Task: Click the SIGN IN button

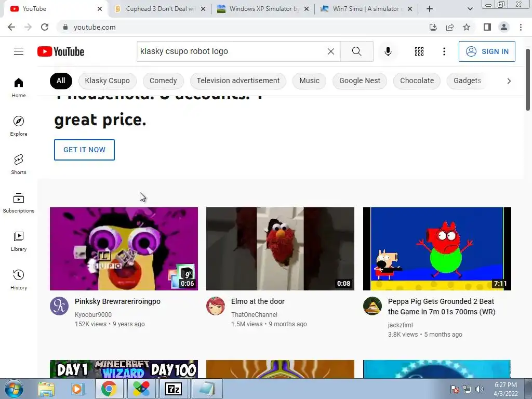Action: 487,51
